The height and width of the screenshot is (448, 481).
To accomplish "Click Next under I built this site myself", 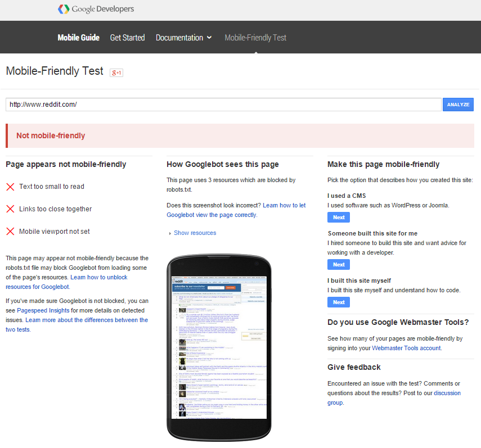I will [x=339, y=302].
